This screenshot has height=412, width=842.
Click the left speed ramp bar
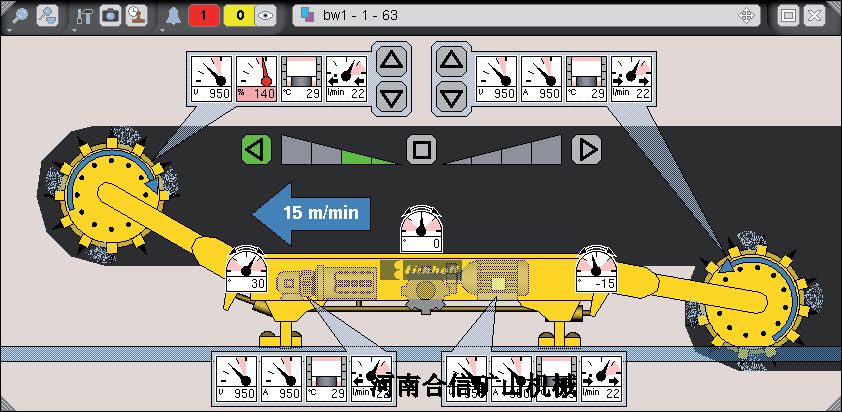340,149
